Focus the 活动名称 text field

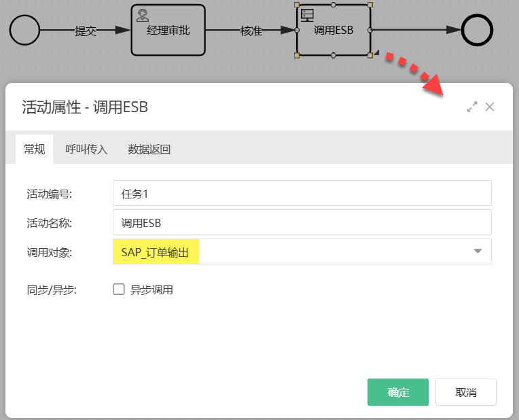click(x=302, y=222)
